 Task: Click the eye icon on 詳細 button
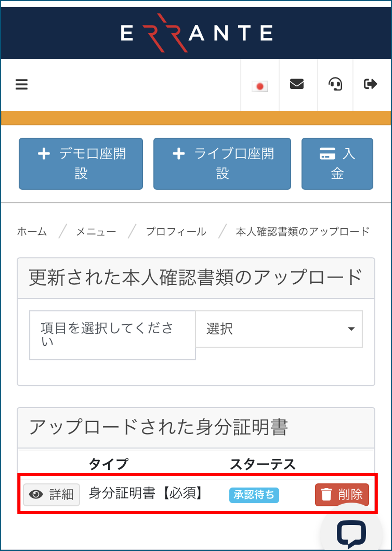(36, 494)
